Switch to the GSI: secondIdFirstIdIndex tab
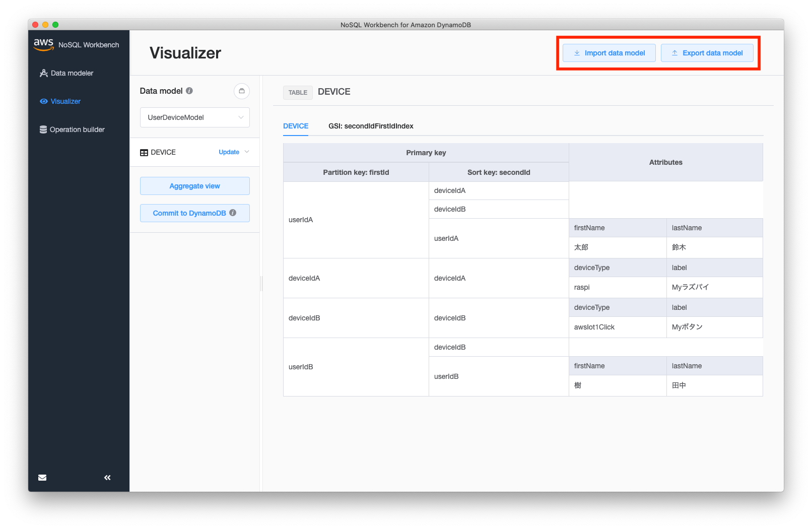This screenshot has width=812, height=529. (371, 126)
